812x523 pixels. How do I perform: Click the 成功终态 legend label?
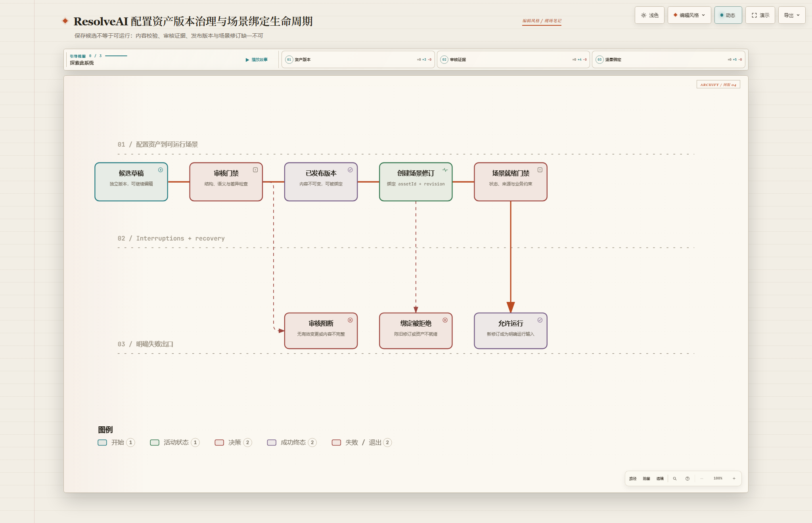point(293,443)
